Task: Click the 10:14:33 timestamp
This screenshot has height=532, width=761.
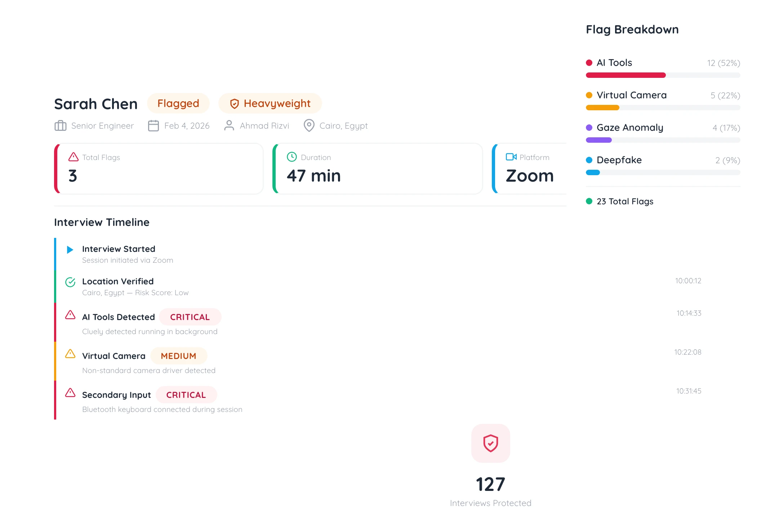Action: pos(689,313)
